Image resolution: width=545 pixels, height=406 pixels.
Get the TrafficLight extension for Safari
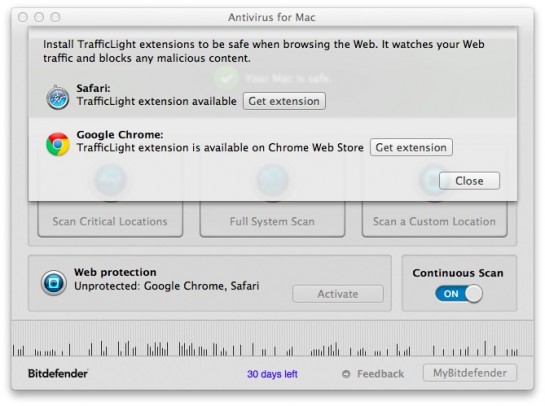pyautogui.click(x=284, y=101)
